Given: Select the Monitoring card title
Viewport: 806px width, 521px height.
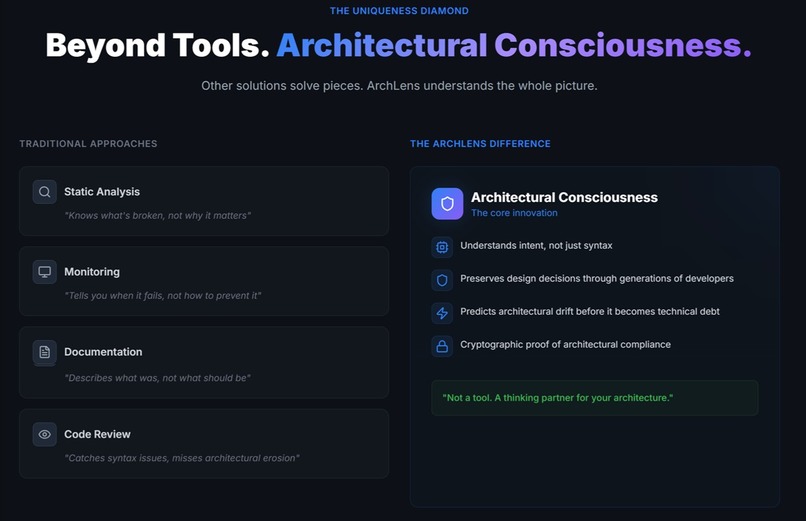Looking at the screenshot, I should coord(92,272).
